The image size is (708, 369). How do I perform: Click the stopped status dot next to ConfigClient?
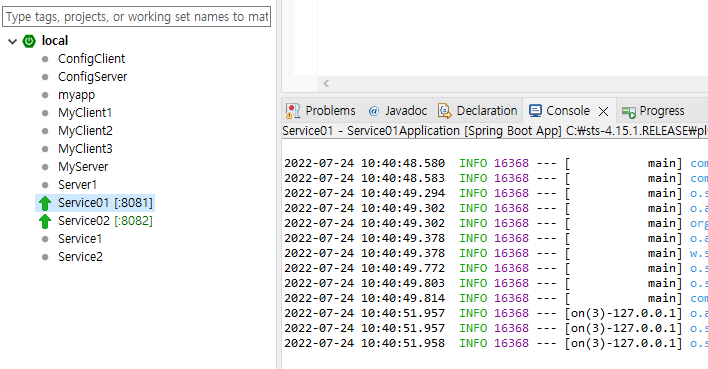(45, 59)
